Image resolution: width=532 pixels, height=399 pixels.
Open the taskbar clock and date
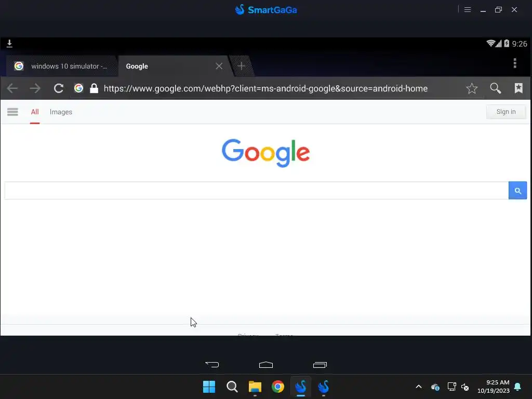click(x=494, y=387)
